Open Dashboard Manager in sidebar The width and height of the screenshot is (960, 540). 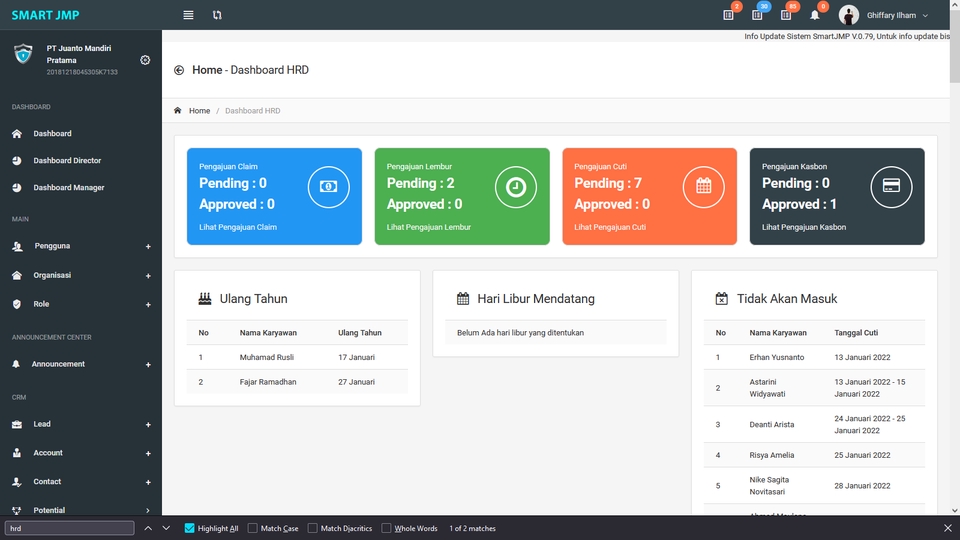pos(69,187)
